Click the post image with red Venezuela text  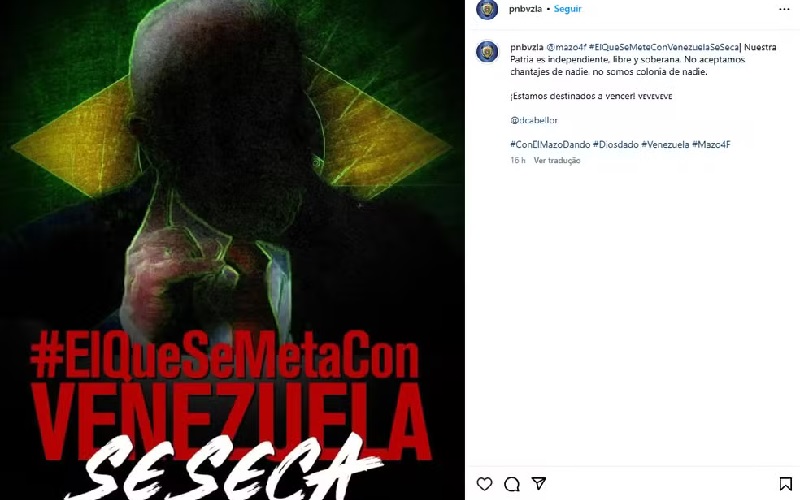[232, 250]
